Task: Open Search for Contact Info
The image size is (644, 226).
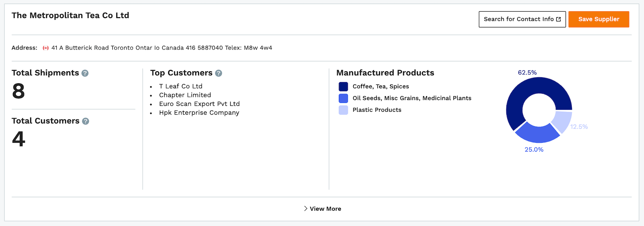Action: [522, 19]
